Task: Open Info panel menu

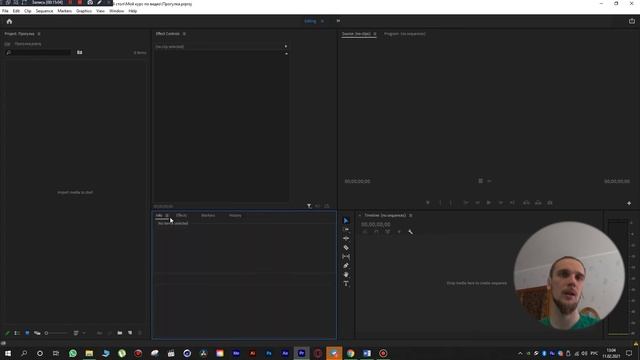Action: click(167, 216)
